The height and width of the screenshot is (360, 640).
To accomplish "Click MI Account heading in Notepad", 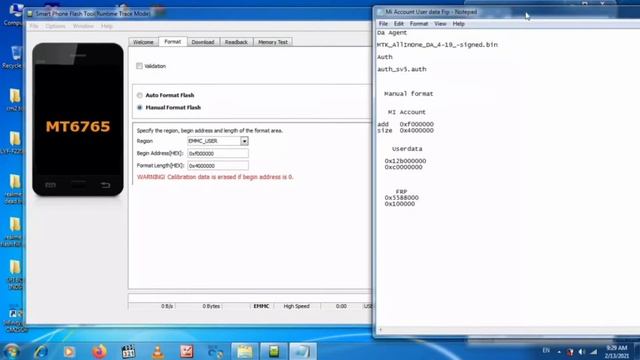I will (x=407, y=112).
